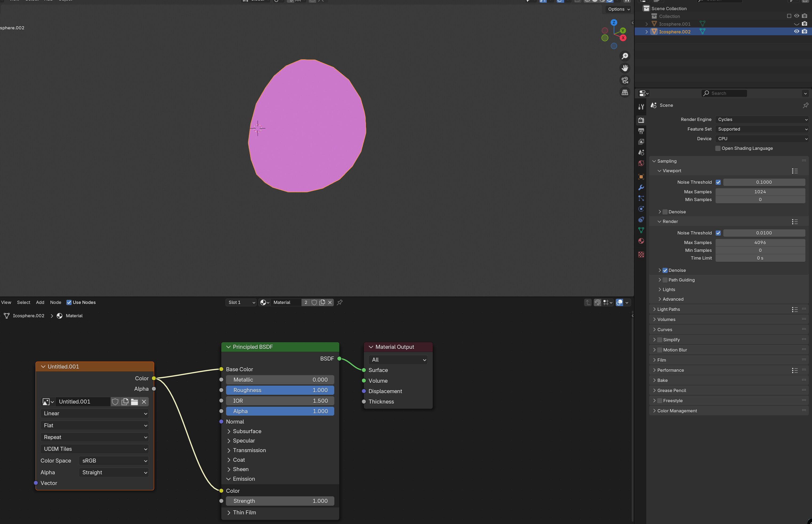This screenshot has width=812, height=524.
Task: Open the Object Constraints tab
Action: click(641, 220)
